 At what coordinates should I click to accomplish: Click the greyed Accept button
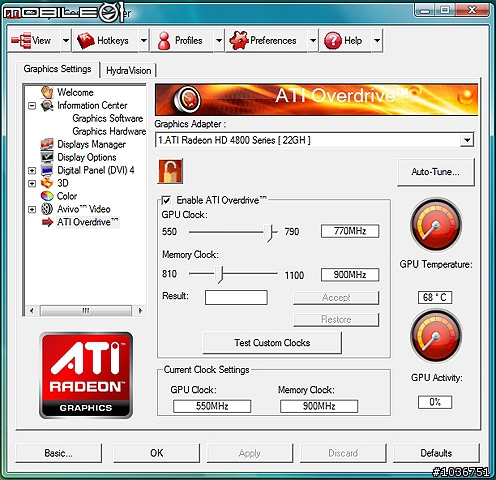pyautogui.click(x=336, y=298)
